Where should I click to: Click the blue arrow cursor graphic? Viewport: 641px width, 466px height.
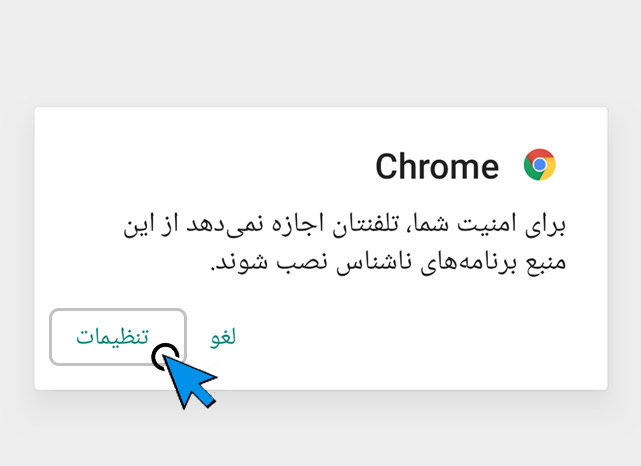click(190, 380)
